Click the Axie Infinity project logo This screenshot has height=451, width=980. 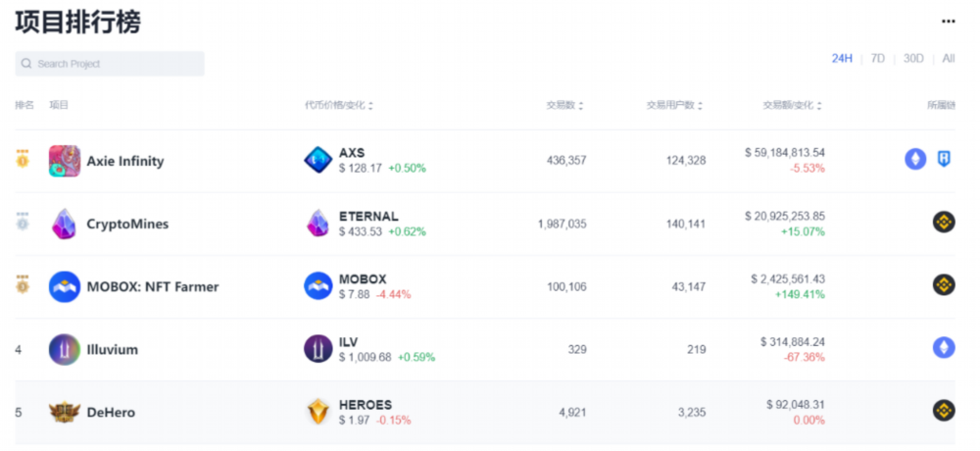click(x=65, y=162)
